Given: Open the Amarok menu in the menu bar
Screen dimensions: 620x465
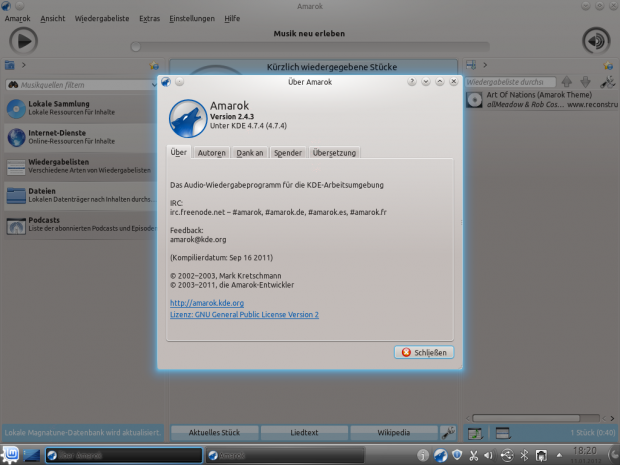Looking at the screenshot, I should [x=17, y=19].
